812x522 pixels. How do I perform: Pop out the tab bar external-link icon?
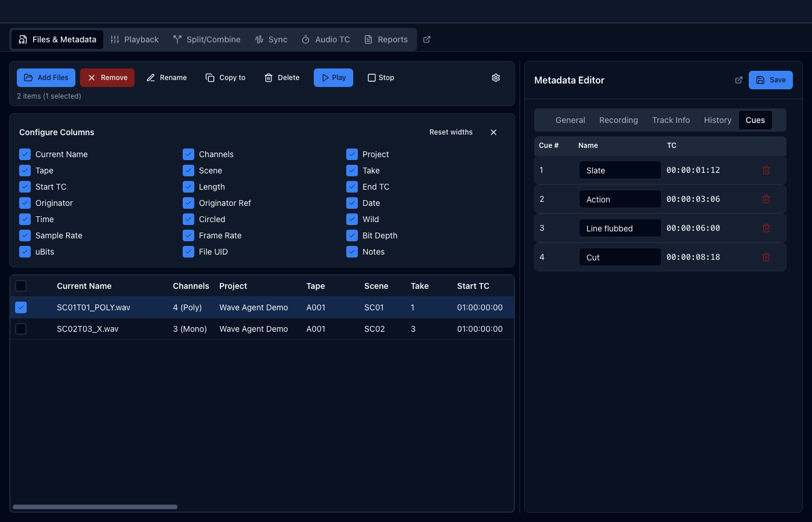(x=427, y=39)
